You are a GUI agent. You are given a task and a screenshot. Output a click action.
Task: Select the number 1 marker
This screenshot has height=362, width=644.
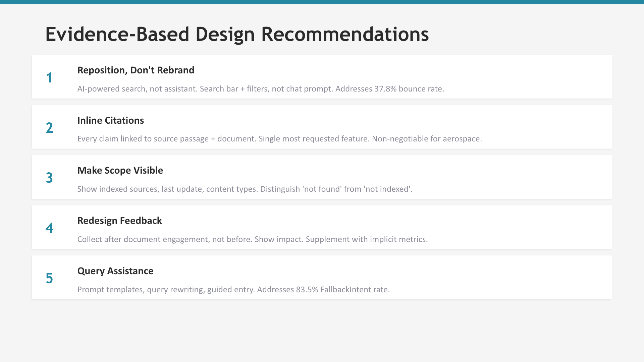(49, 77)
